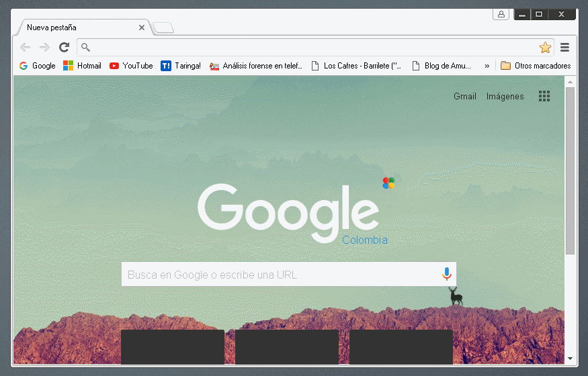Click the vertical scrollbar thumb

(x=570, y=171)
